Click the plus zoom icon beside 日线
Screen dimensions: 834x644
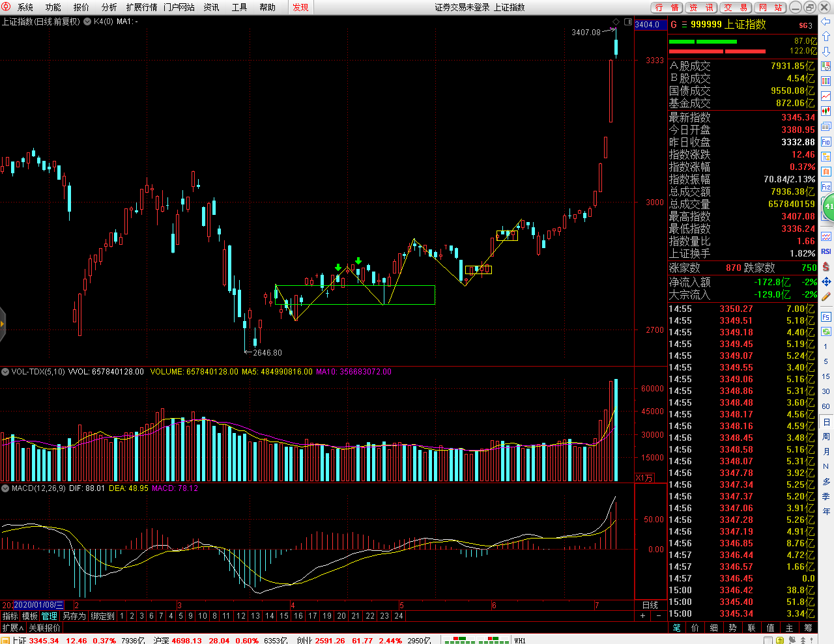[643, 615]
